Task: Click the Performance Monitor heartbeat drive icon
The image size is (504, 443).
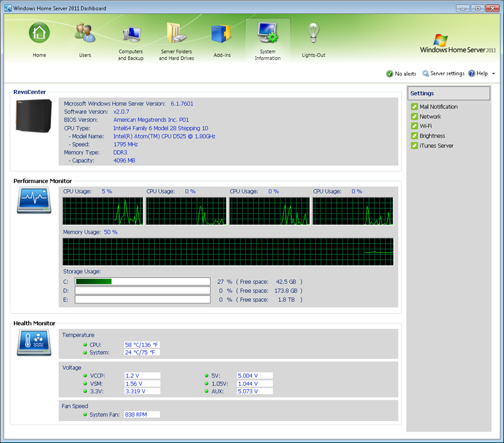Action: click(x=34, y=201)
